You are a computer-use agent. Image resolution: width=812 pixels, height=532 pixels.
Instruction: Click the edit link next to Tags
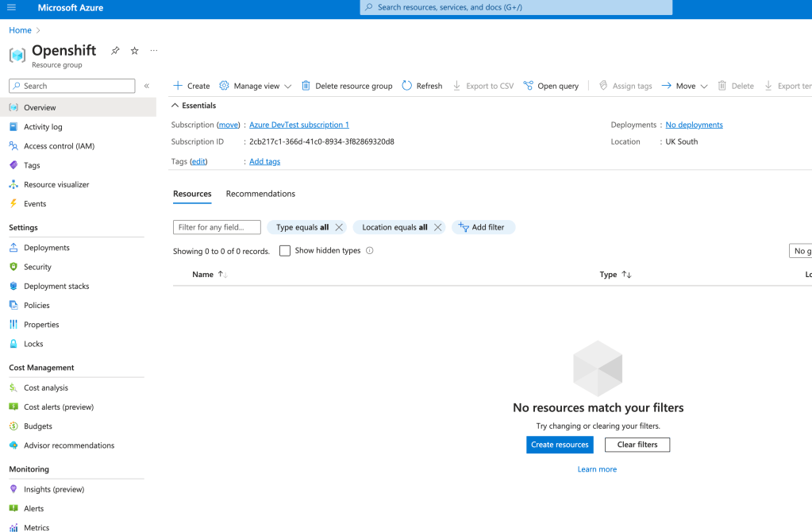198,162
